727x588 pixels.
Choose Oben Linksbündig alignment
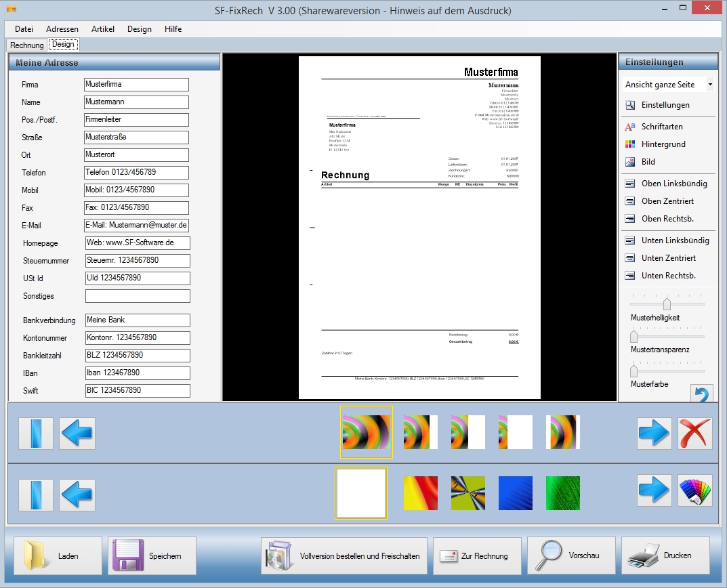click(666, 184)
